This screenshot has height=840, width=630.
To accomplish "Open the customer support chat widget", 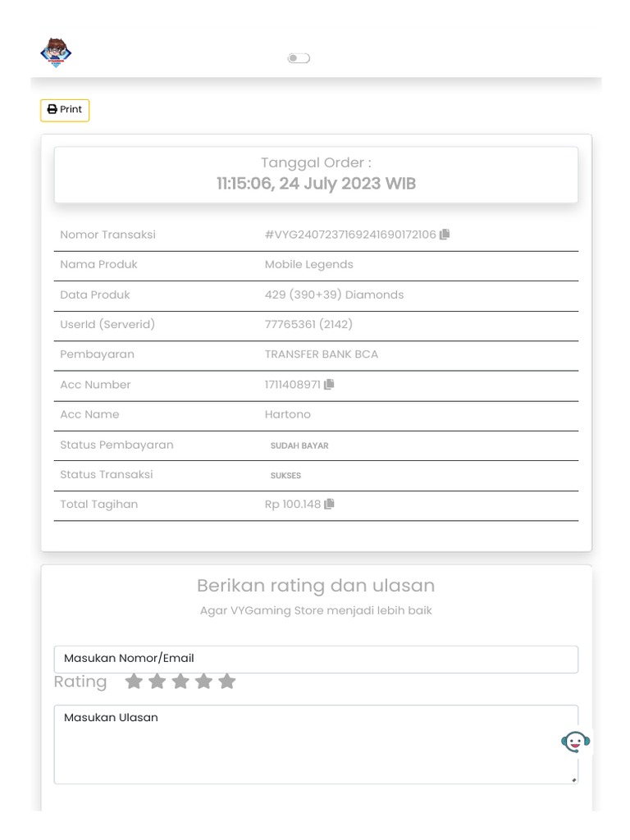I will pos(575,742).
